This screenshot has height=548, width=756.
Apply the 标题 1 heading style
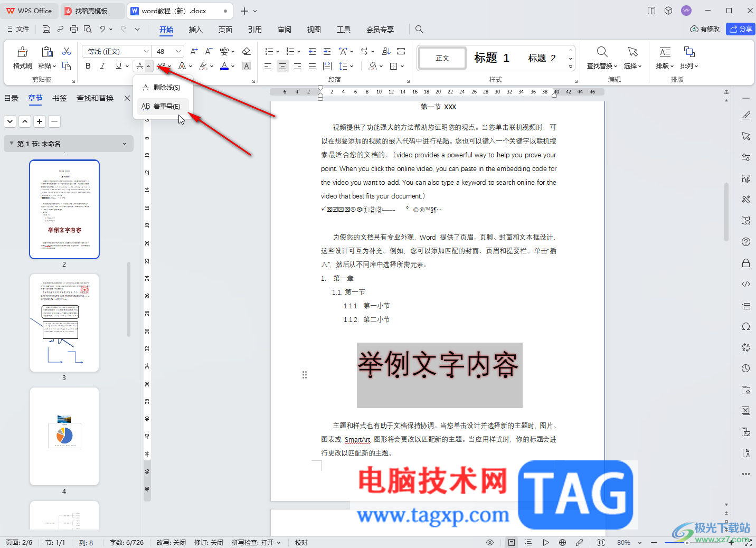point(492,58)
